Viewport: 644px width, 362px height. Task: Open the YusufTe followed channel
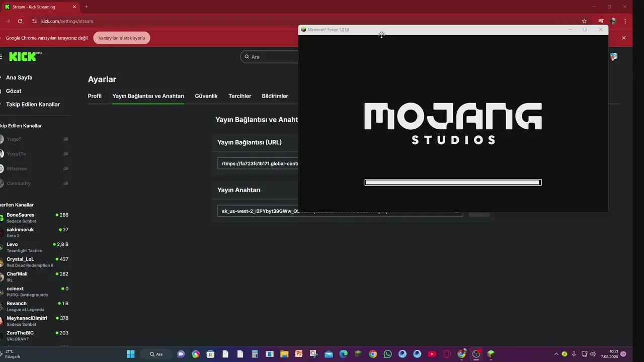[34, 154]
